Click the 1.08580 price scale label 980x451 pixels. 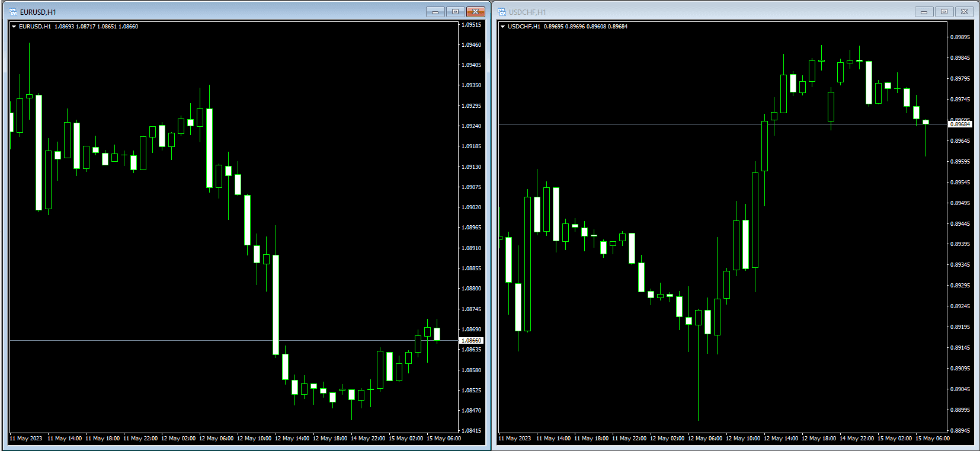[x=472, y=370]
